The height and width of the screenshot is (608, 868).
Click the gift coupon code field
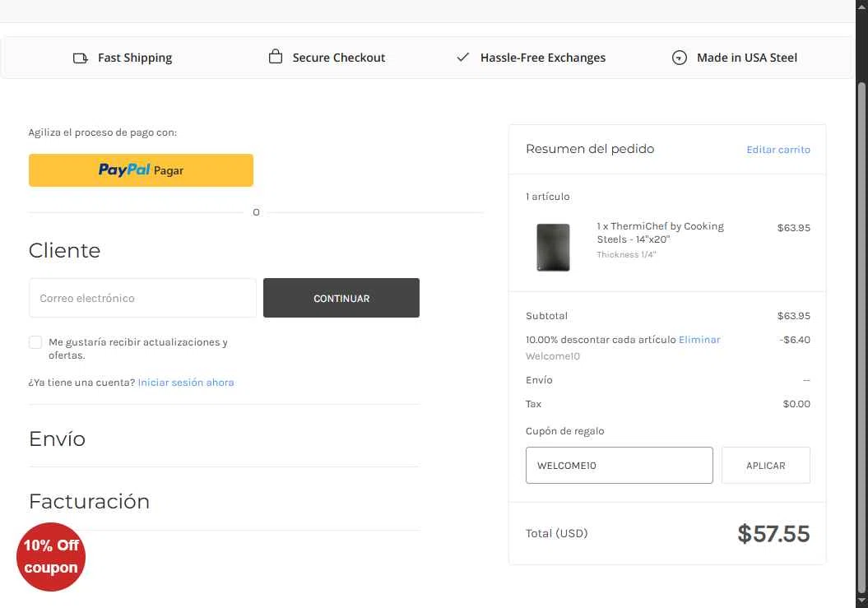pyautogui.click(x=619, y=465)
